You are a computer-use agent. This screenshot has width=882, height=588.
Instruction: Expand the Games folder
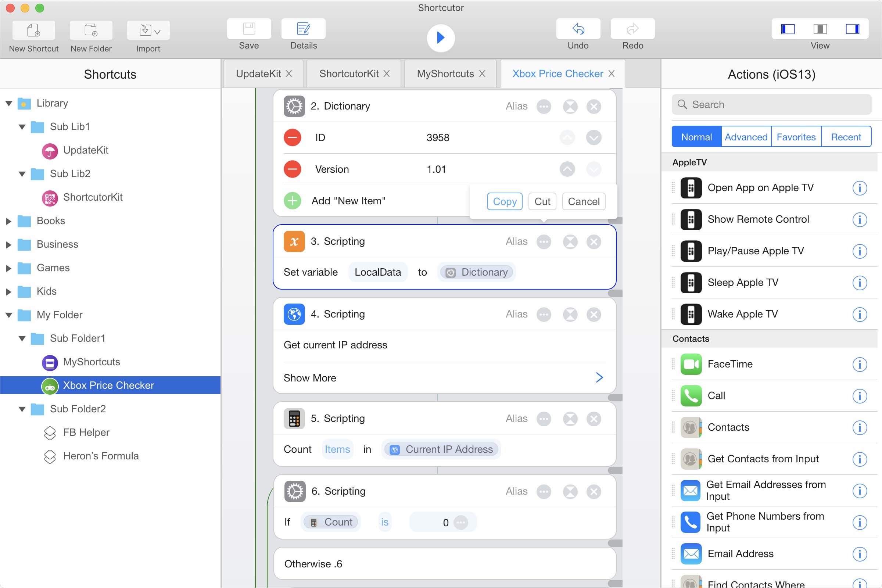point(9,268)
